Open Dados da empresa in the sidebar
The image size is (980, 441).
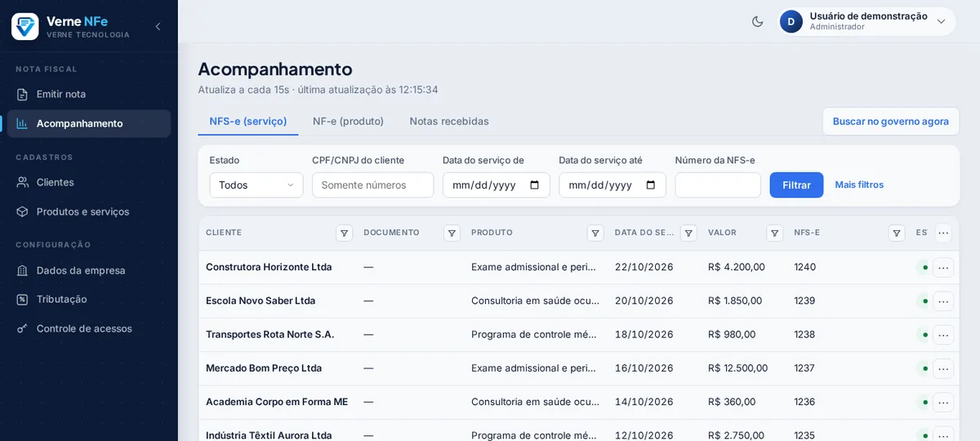pyautogui.click(x=89, y=270)
